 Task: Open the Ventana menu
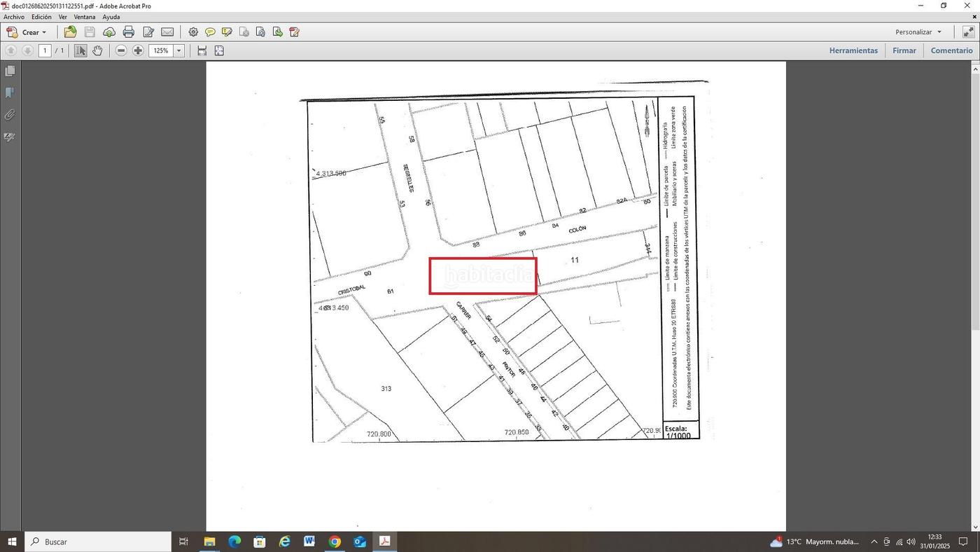(85, 17)
